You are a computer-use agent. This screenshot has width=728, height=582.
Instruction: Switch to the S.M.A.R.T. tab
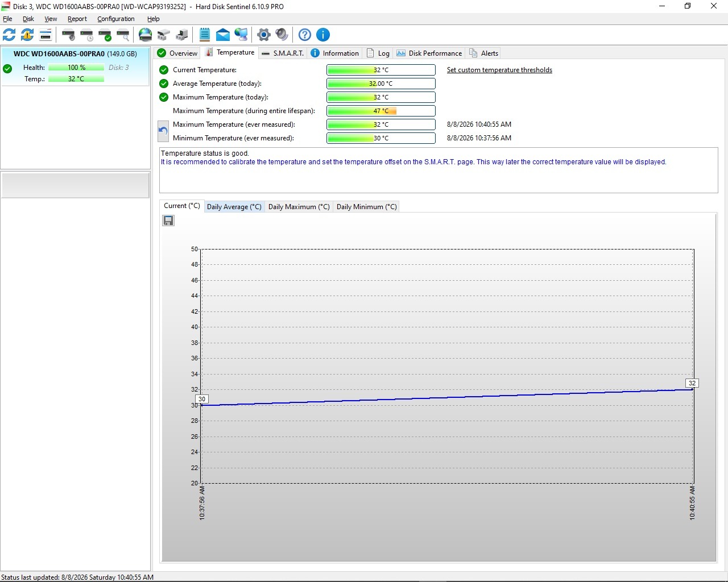pos(283,53)
